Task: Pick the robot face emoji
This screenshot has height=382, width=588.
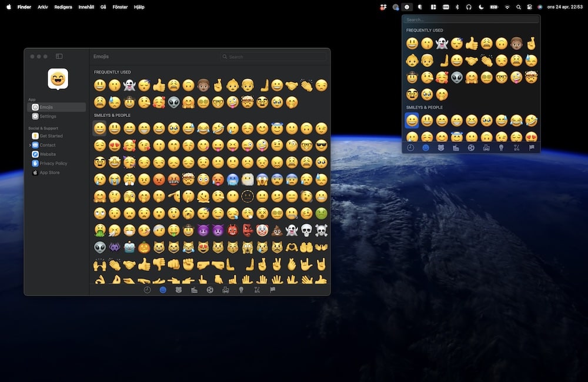Action: click(129, 247)
